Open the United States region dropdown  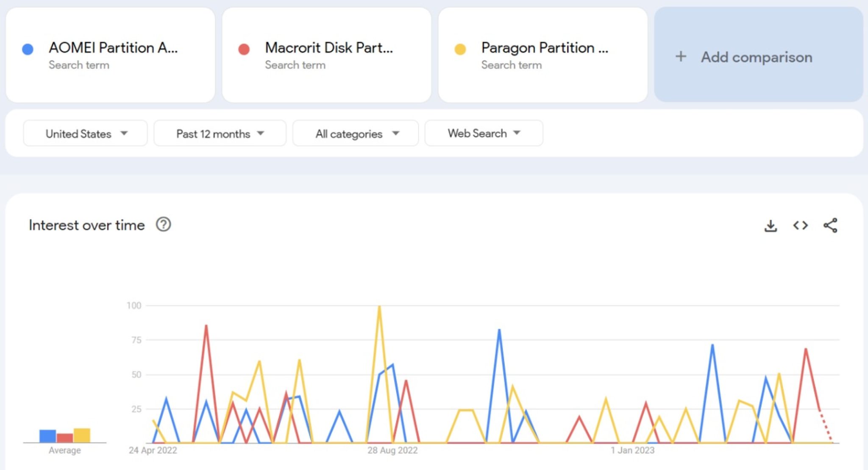85,133
